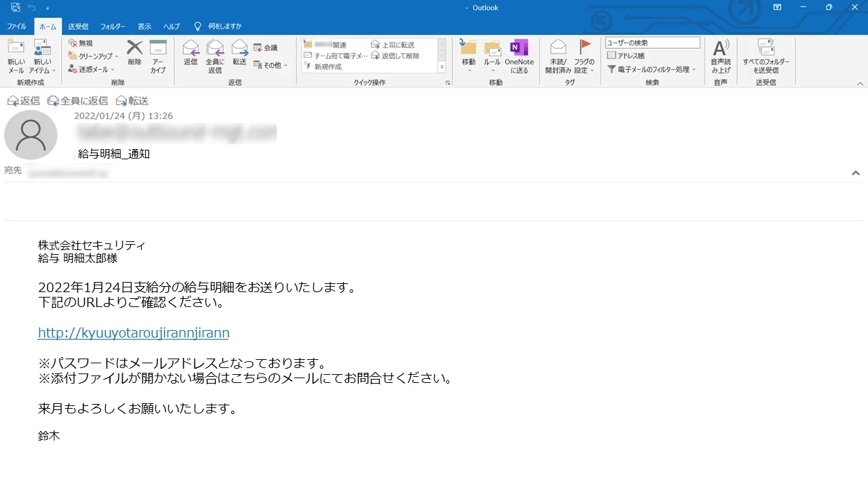Open the フラグの設定 dropdown

click(x=585, y=57)
